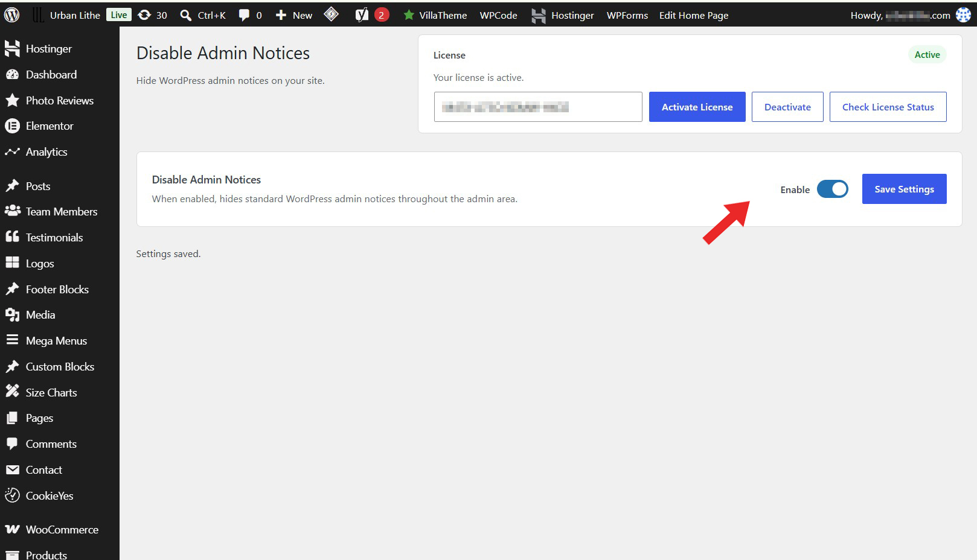Click the user avatar icon at top right
The height and width of the screenshot is (560, 977).
point(963,15)
